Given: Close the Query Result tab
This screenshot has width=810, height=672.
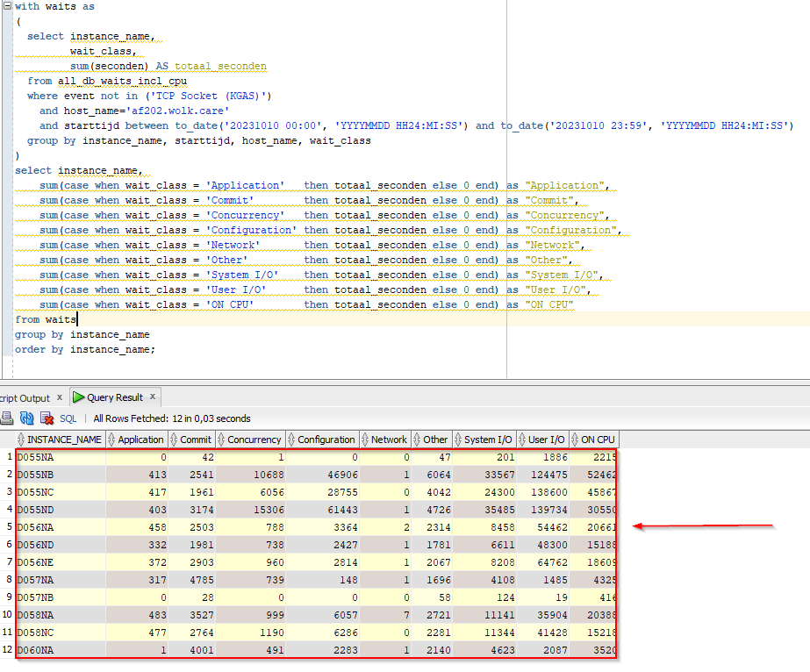Looking at the screenshot, I should point(153,397).
